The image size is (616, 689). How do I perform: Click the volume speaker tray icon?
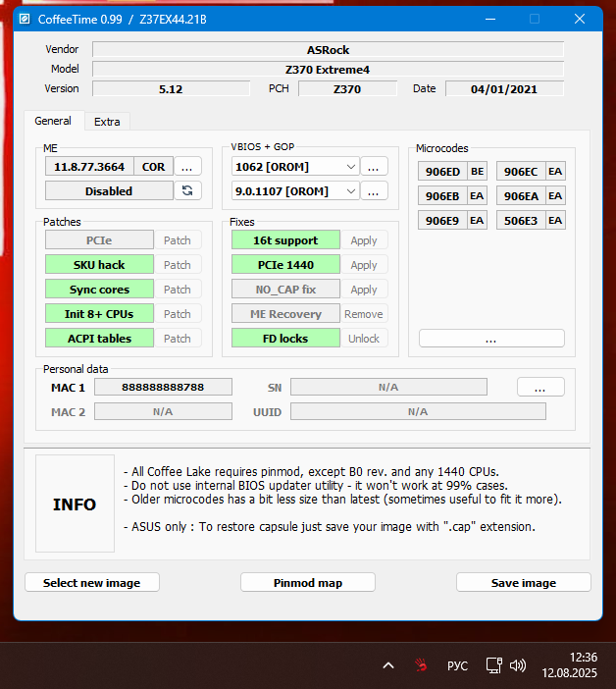point(518,665)
